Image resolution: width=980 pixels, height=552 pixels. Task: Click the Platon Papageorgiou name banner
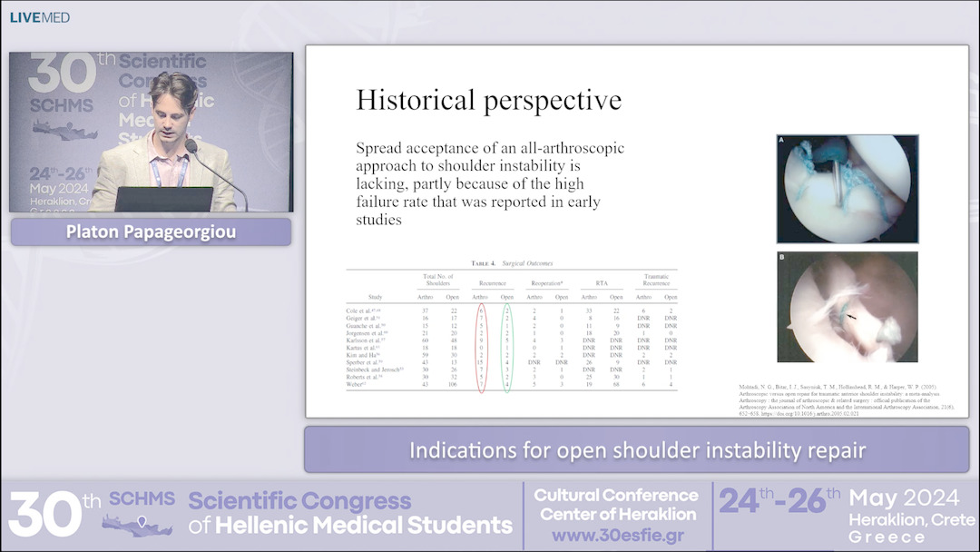point(150,232)
